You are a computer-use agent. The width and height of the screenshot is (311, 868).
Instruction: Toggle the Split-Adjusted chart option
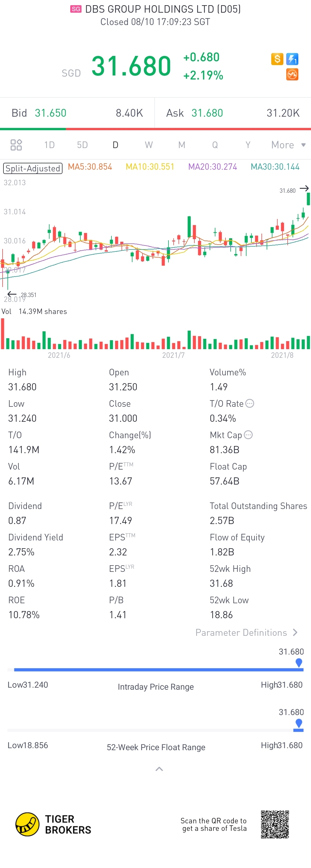[33, 168]
